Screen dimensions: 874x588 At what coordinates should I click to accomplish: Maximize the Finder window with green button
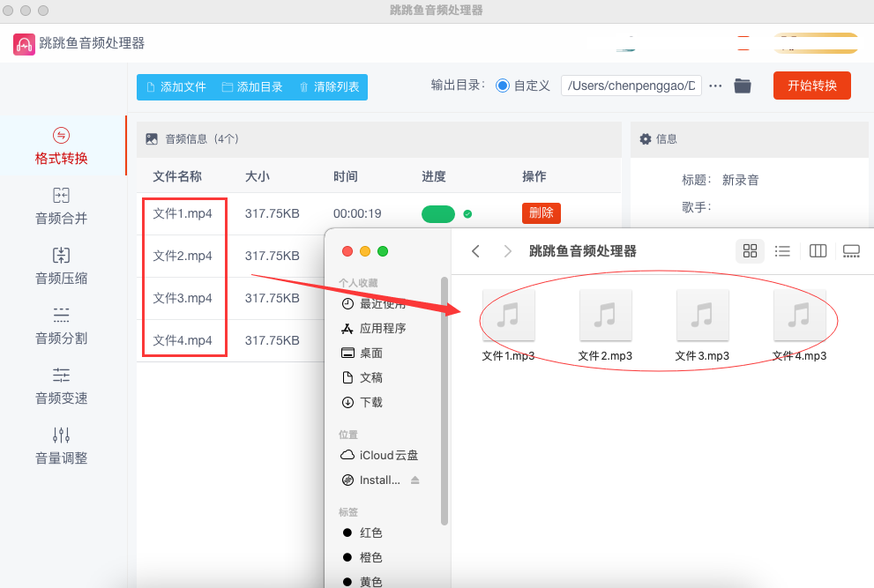pyautogui.click(x=383, y=251)
